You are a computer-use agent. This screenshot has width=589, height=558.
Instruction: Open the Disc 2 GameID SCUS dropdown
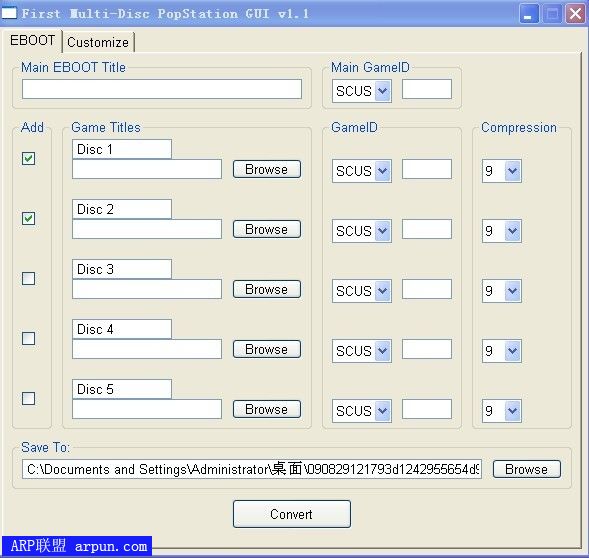[x=362, y=231]
